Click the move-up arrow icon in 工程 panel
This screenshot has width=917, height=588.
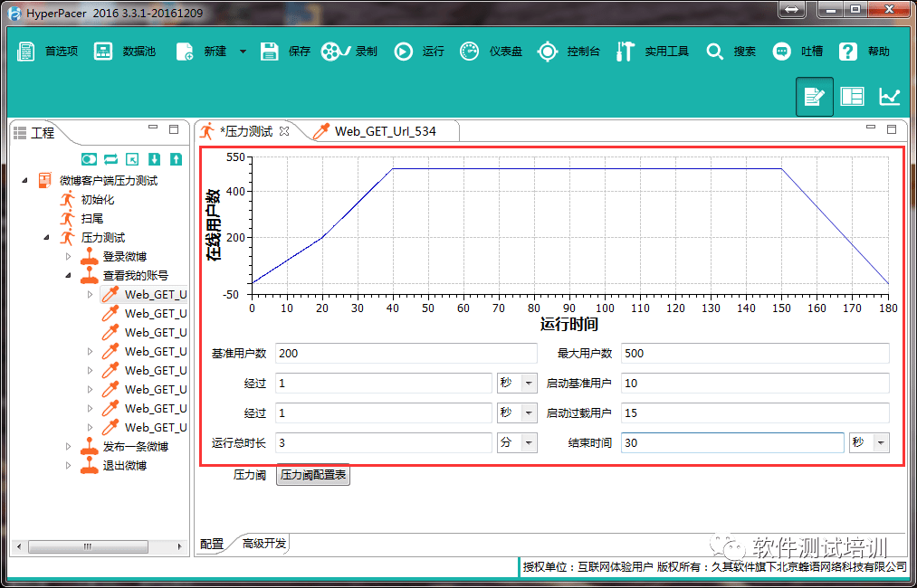[176, 159]
